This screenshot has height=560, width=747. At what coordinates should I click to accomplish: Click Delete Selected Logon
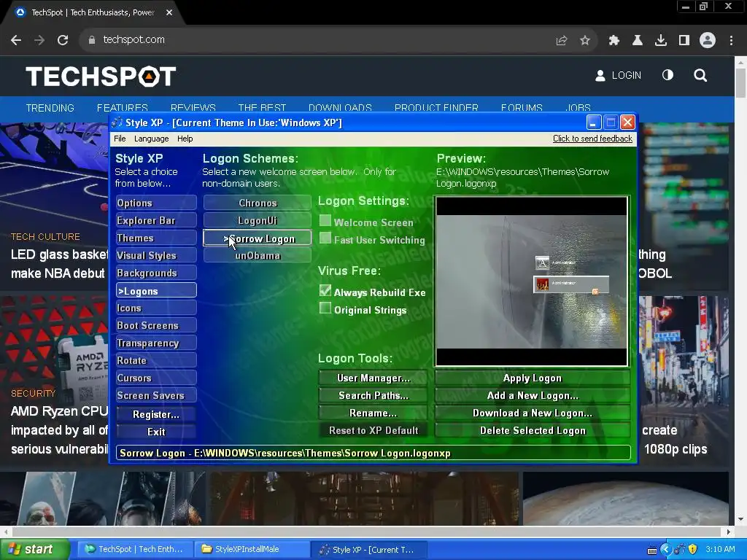click(533, 430)
